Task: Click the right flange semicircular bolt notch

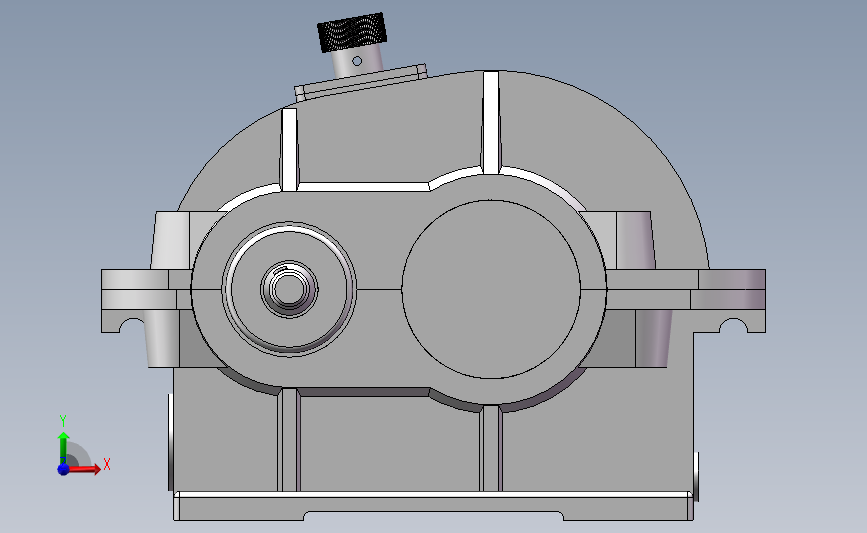Action: (x=733, y=326)
